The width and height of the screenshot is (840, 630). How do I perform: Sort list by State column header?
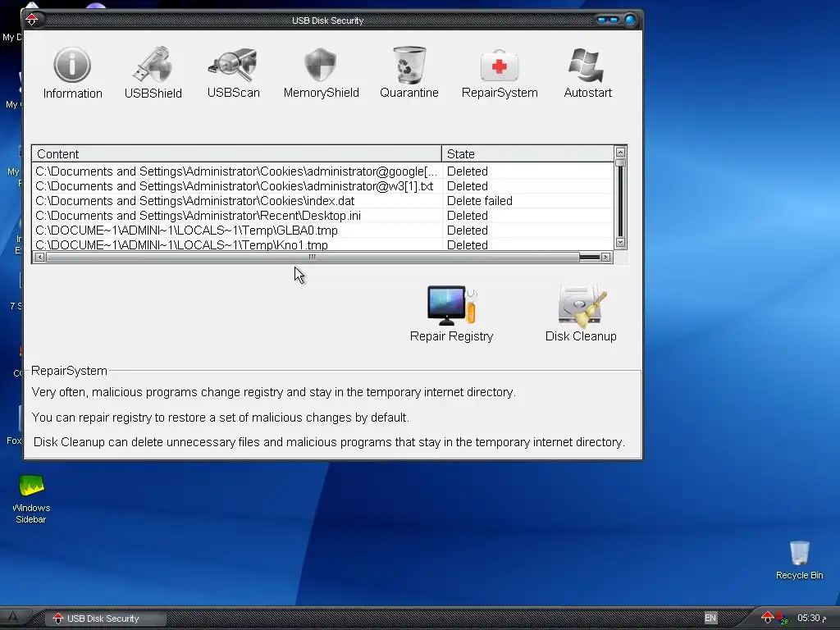(527, 153)
